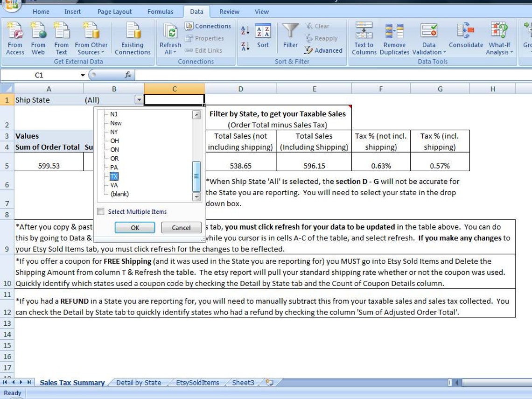Open the Detail by State sheet
The height and width of the screenshot is (399, 532).
tap(139, 382)
